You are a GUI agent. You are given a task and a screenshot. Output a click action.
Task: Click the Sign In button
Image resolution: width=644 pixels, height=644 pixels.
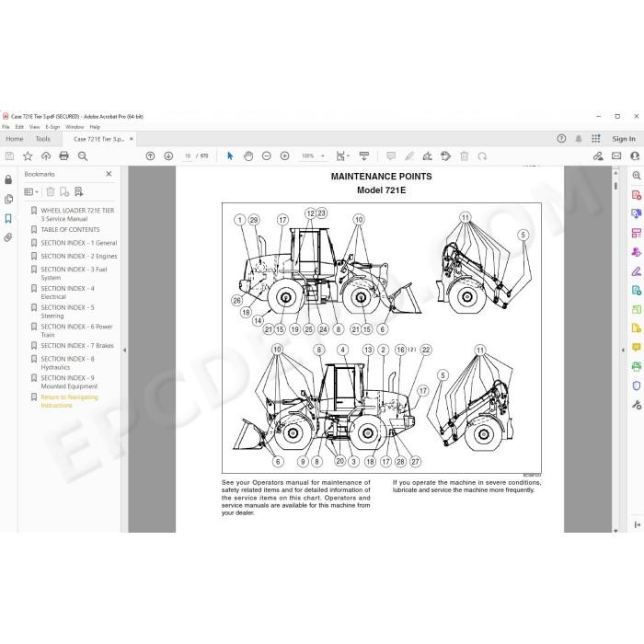(624, 139)
